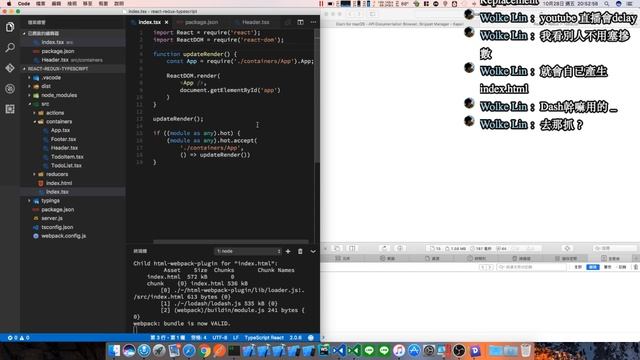This screenshot has width=640, height=360.
Task: Collapse the terminal panel with chevron
Action: (313, 251)
